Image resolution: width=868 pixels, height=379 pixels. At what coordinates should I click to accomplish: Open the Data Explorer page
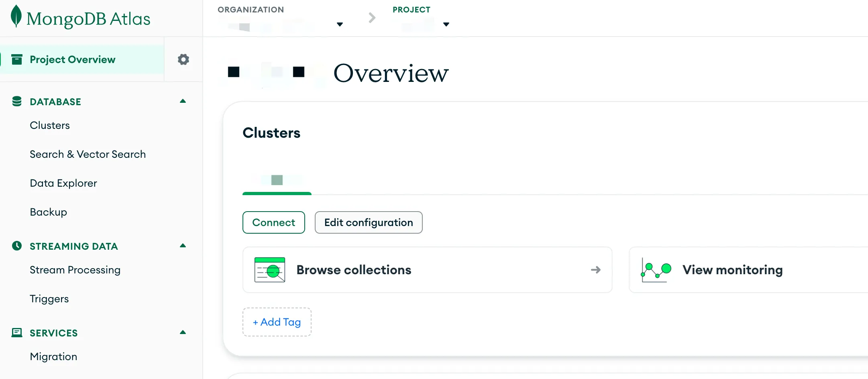[x=63, y=183]
